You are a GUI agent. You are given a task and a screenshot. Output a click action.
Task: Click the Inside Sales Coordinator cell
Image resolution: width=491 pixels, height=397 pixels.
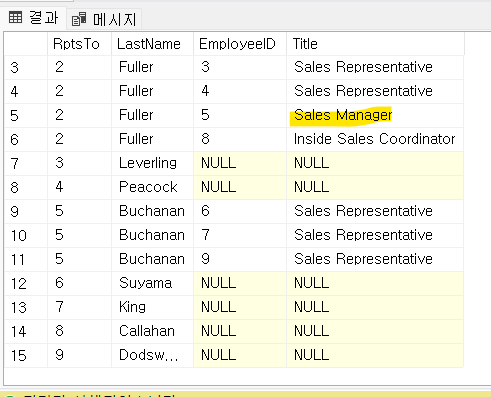point(375,139)
